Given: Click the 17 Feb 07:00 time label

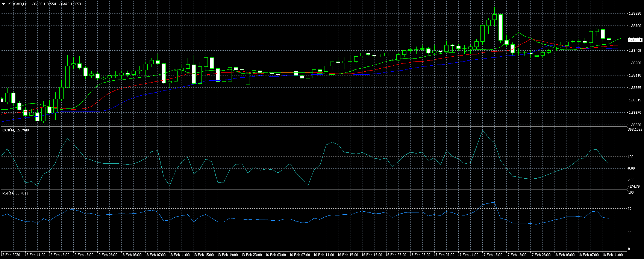Looking at the screenshot, I should [x=444, y=254].
